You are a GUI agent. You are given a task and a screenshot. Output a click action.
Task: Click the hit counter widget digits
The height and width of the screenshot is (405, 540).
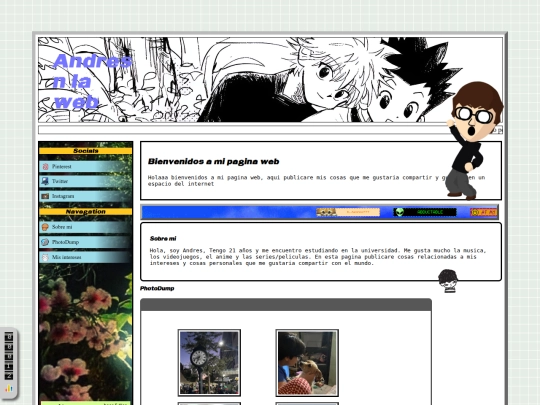(9, 356)
